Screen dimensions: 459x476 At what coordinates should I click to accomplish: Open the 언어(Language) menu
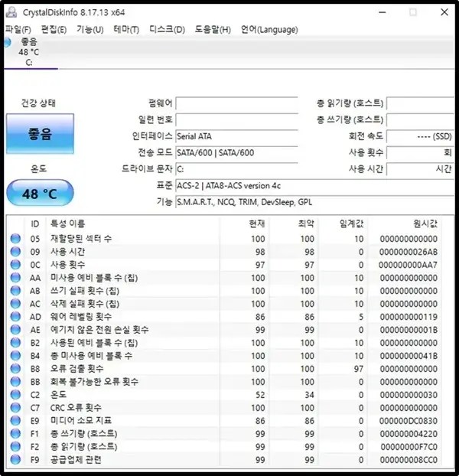[269, 29]
